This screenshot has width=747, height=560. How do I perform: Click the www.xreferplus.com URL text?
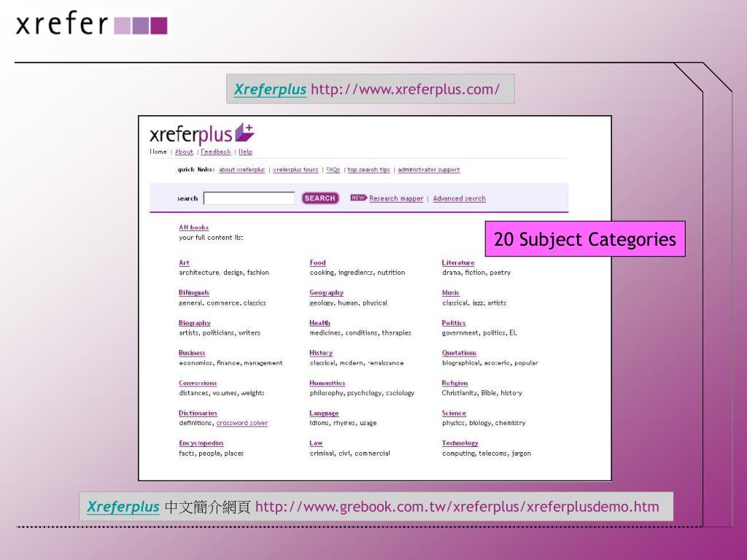pyautogui.click(x=406, y=89)
